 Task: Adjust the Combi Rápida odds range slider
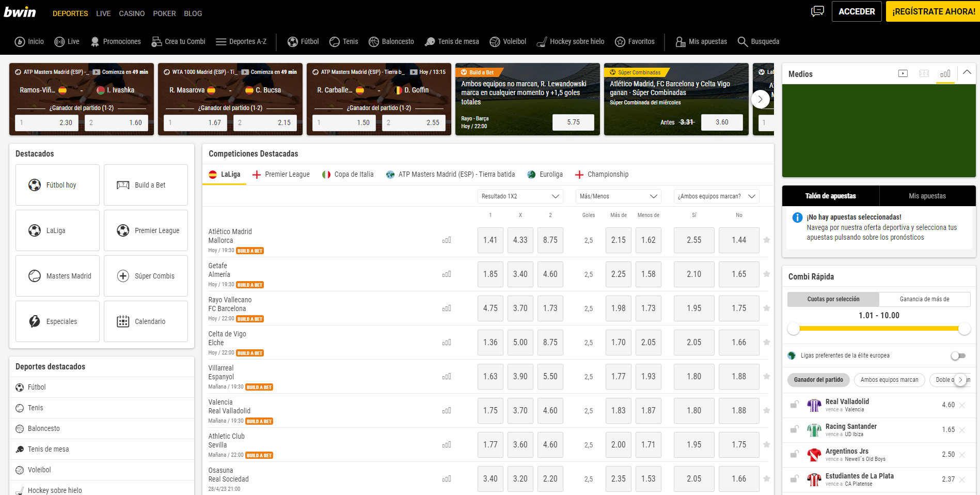(x=878, y=329)
